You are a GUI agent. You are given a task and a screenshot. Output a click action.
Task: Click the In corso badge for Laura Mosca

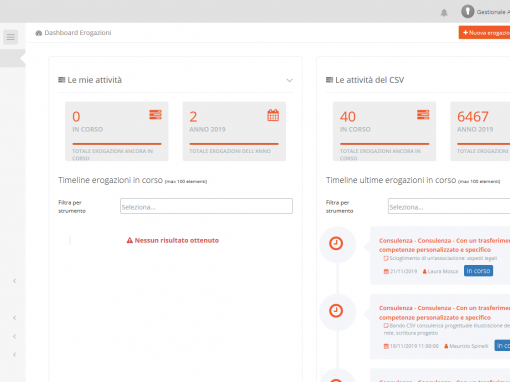(478, 271)
